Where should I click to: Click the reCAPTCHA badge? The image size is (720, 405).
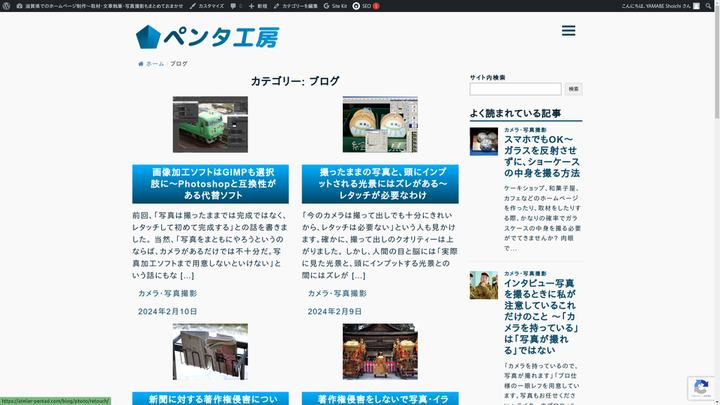(x=701, y=388)
